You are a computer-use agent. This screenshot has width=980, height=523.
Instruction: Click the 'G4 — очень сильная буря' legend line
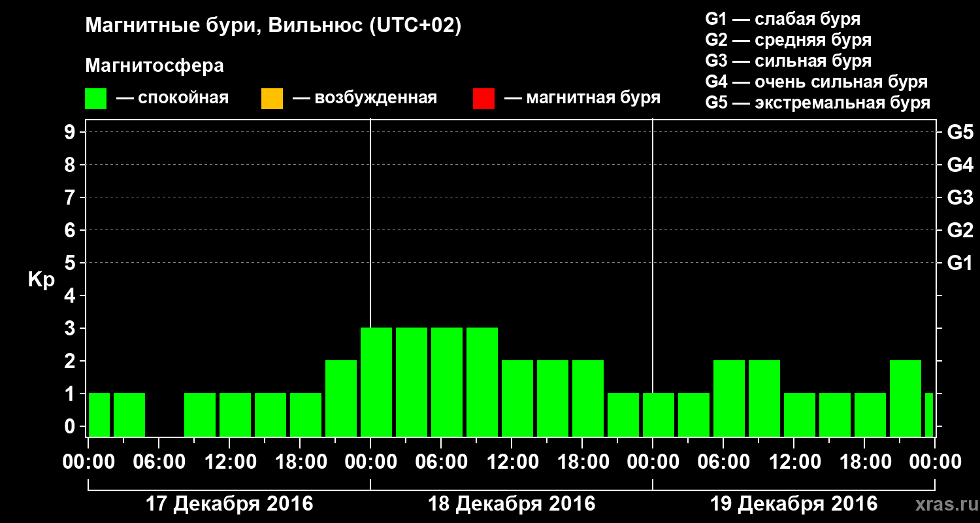817,82
